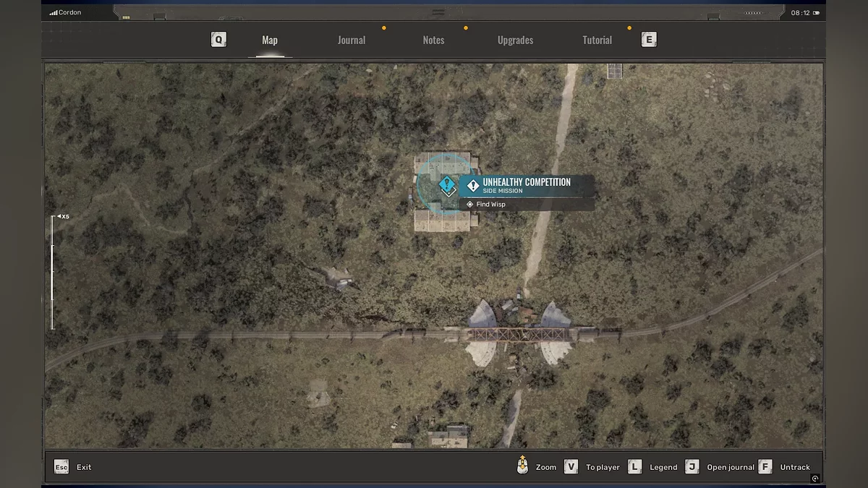Viewport: 868px width, 488px height.
Task: Open the Tutorial tab
Action: click(x=597, y=40)
